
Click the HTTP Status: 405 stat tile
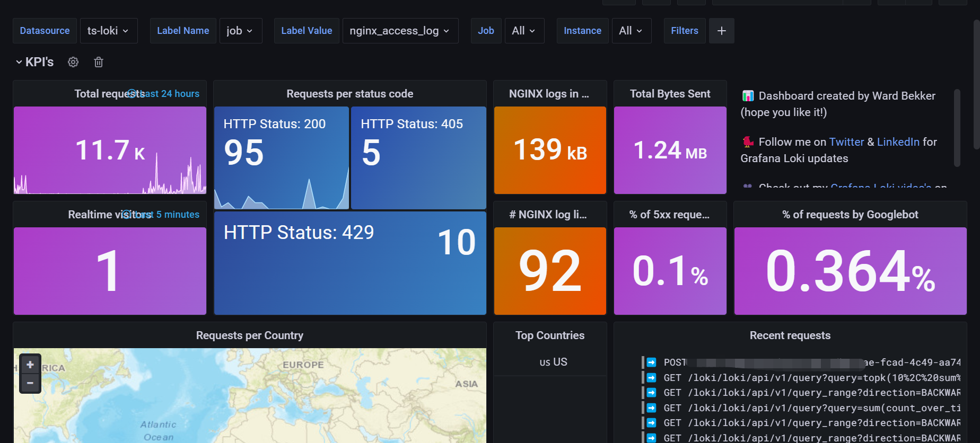click(x=418, y=158)
